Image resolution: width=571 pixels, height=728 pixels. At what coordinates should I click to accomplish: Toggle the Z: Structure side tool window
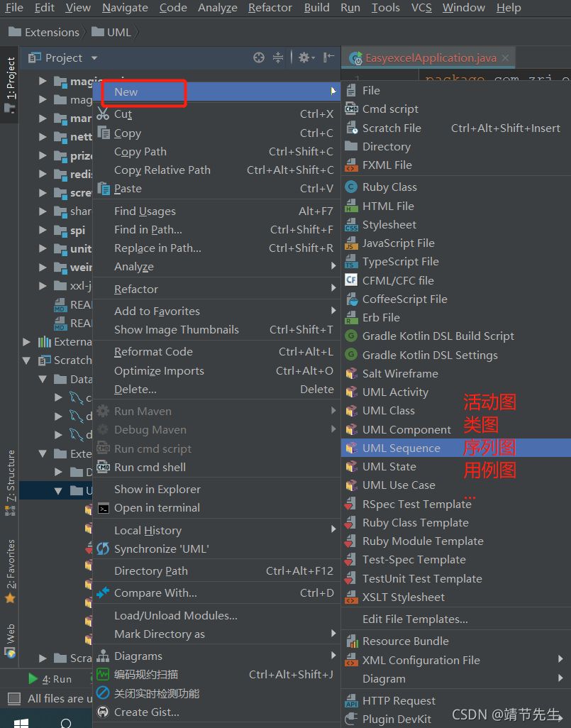(x=10, y=482)
